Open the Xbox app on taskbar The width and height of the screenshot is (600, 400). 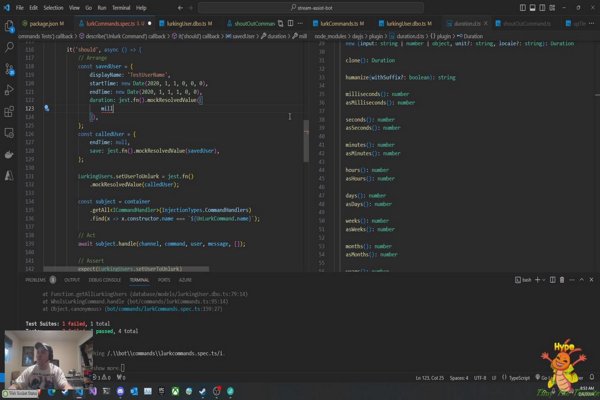click(175, 391)
